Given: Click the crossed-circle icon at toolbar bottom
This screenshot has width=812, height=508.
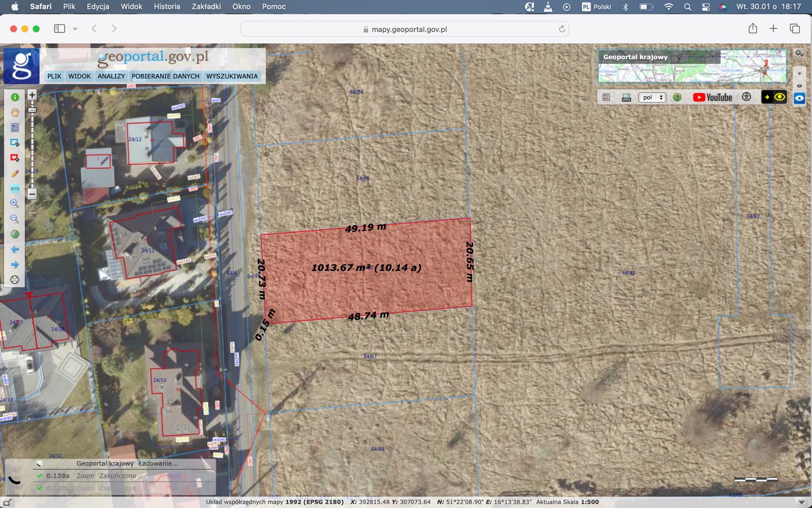Looking at the screenshot, I should pyautogui.click(x=15, y=280).
